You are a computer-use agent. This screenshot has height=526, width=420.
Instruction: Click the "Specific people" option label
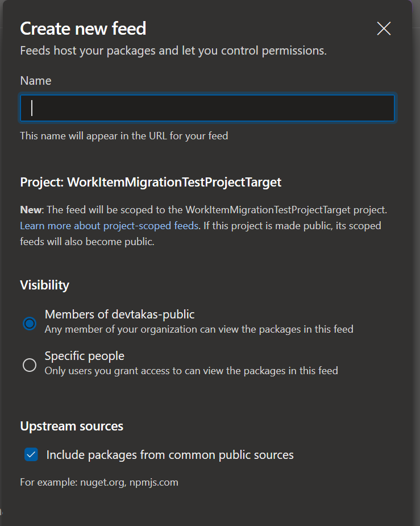click(85, 356)
